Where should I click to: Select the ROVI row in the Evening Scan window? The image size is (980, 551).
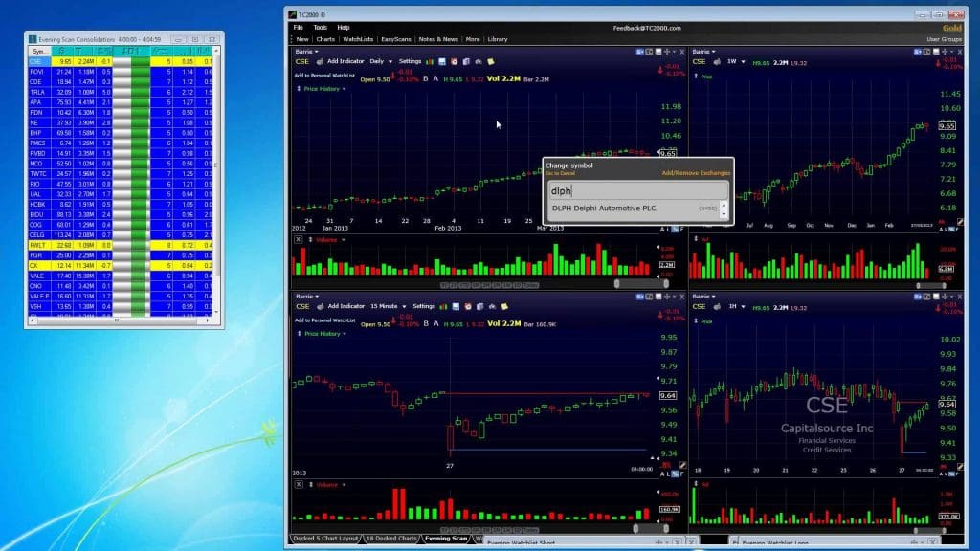tap(121, 72)
